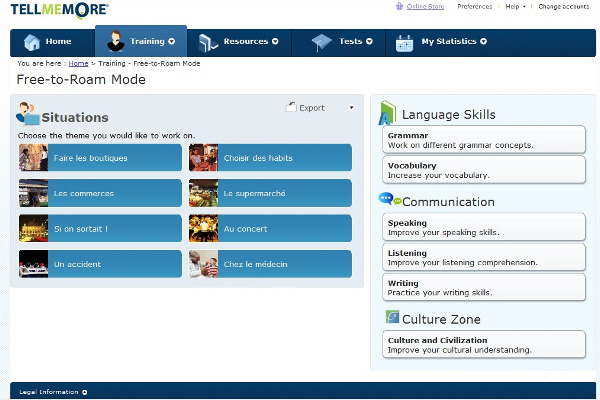Screen dimensions: 600x400
Task: Click Change accounts
Action: coord(564,7)
